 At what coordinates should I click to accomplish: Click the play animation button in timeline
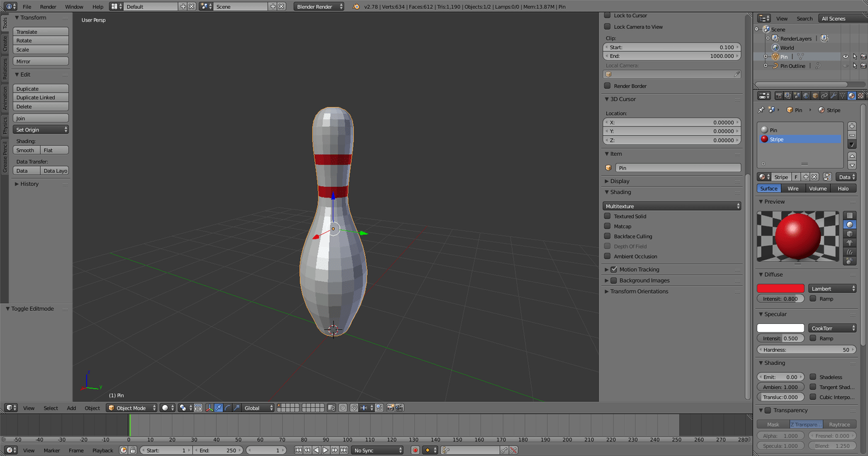(325, 450)
